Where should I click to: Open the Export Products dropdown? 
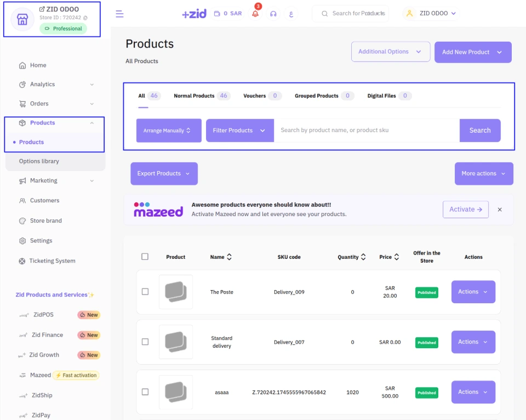coord(164,174)
